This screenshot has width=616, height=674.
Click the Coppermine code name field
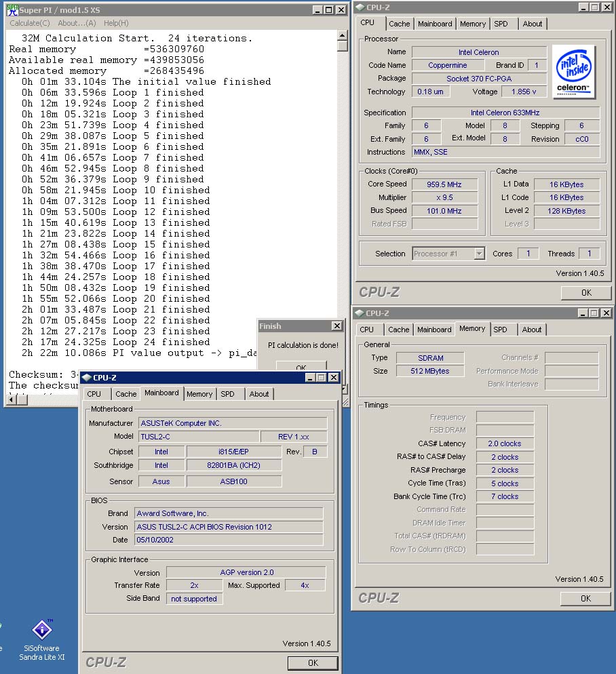click(448, 65)
